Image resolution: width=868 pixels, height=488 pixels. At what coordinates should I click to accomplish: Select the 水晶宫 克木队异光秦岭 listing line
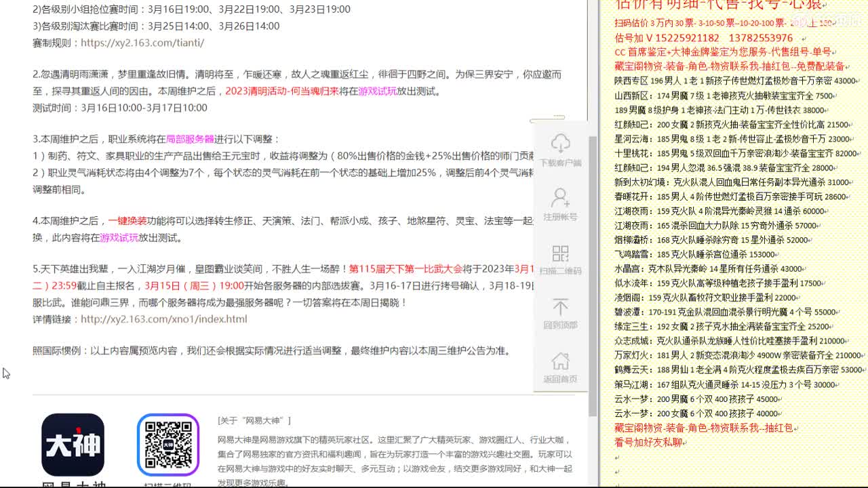click(x=711, y=269)
